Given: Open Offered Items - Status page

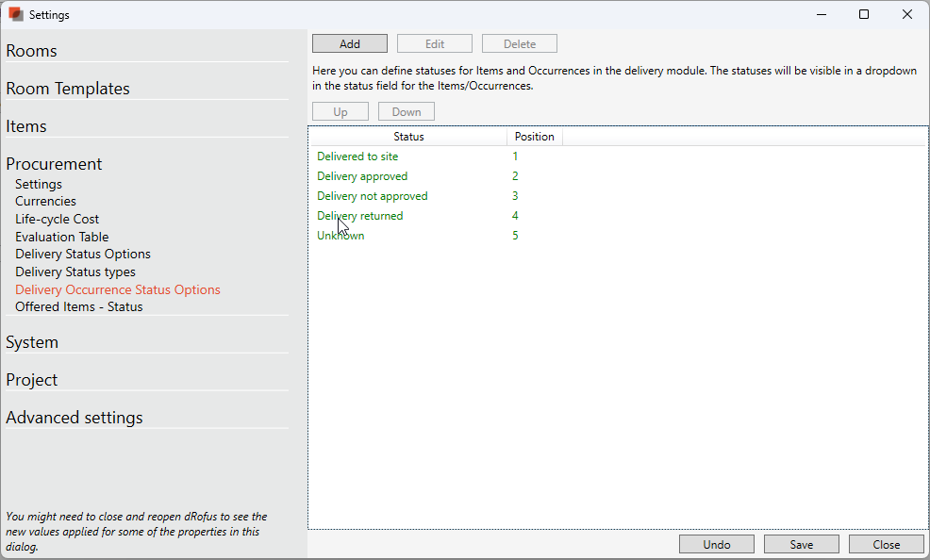Looking at the screenshot, I should click(x=79, y=306).
